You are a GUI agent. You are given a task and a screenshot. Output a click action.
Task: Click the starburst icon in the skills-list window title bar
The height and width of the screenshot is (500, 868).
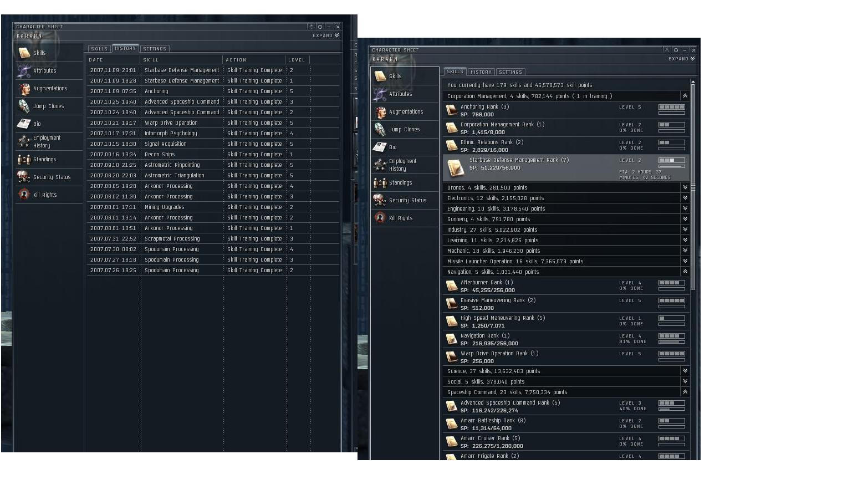[667, 50]
